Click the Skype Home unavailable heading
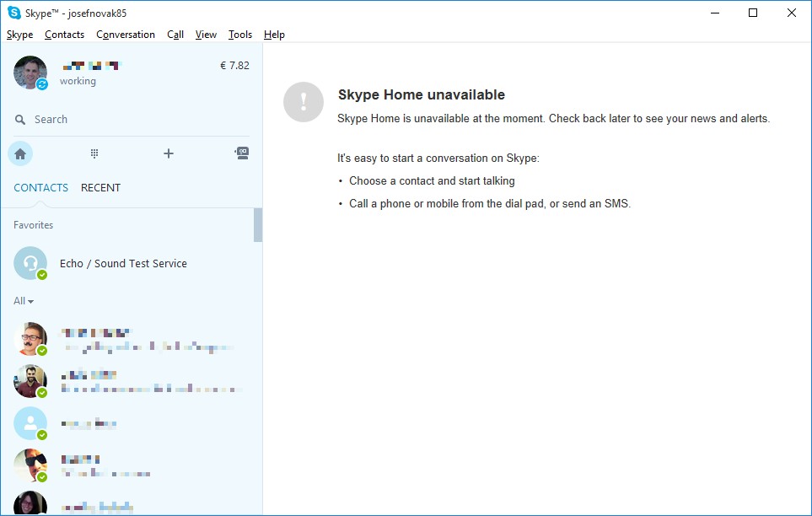 click(x=422, y=94)
